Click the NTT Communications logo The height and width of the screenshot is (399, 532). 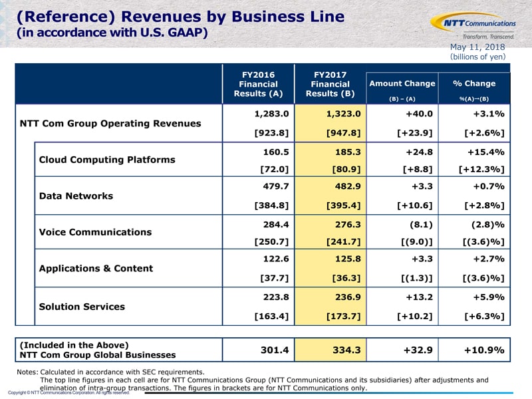tap(473, 26)
